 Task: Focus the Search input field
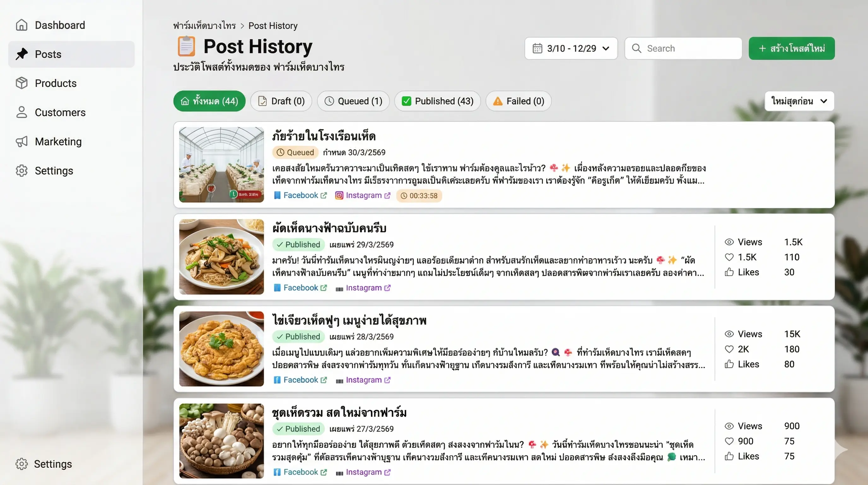click(x=683, y=48)
